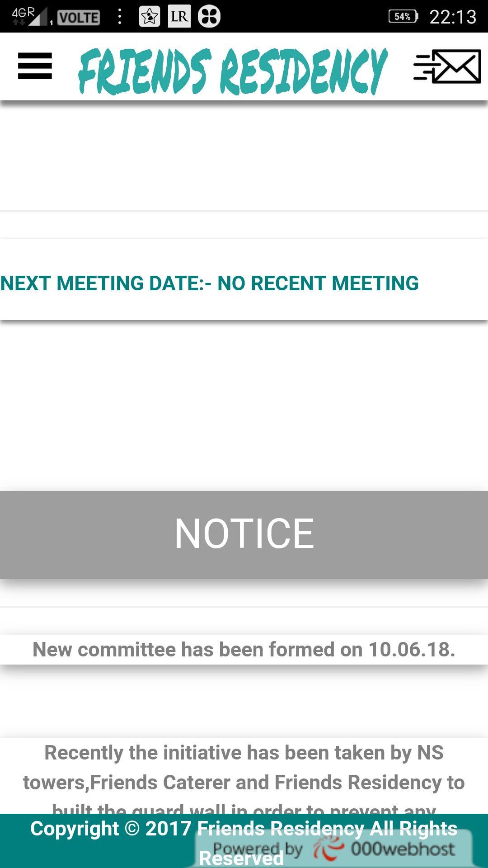Screen dimensions: 488x868
Task: Tap the four-circle clover notification icon
Action: 209,17
